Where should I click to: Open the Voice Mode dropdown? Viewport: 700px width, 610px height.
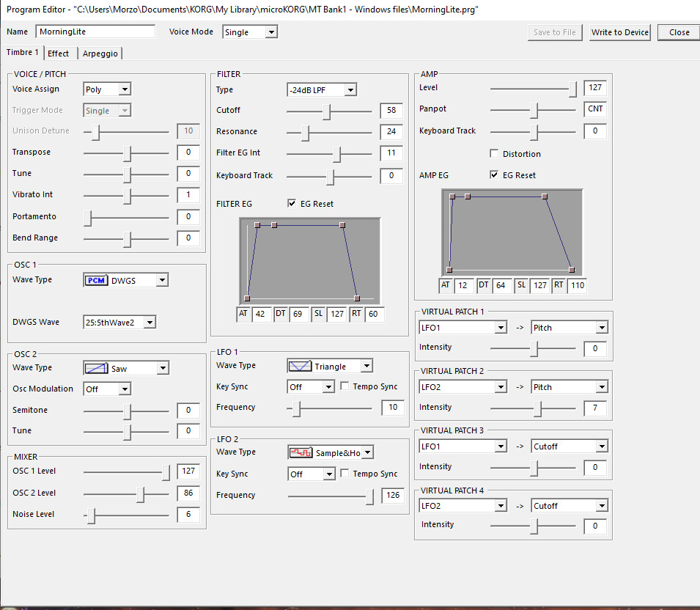(x=271, y=32)
